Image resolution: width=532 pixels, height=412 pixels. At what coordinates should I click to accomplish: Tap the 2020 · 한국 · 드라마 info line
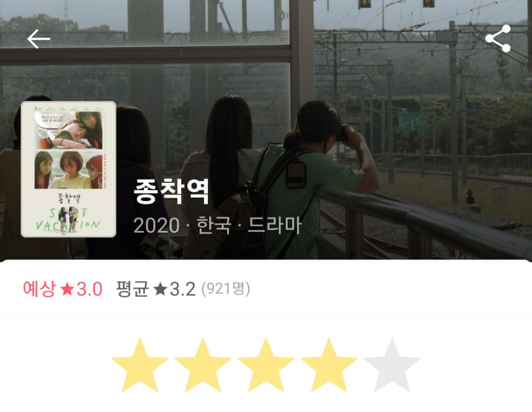(x=218, y=225)
